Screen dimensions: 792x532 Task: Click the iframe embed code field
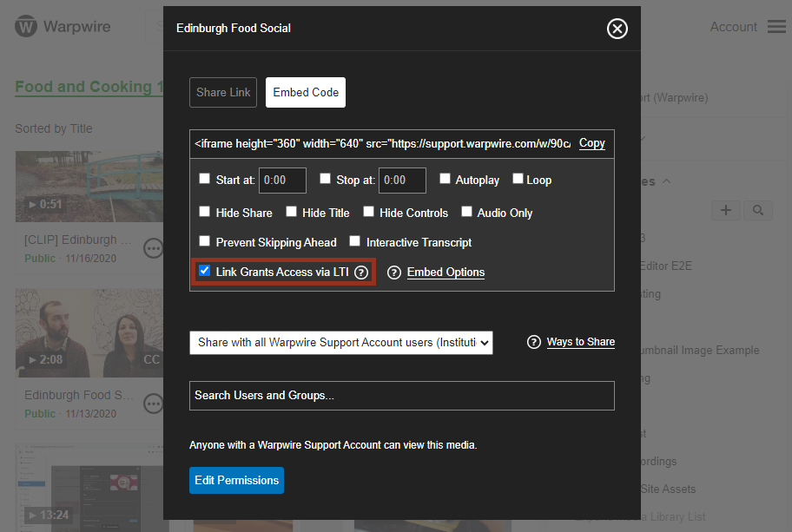coord(382,144)
